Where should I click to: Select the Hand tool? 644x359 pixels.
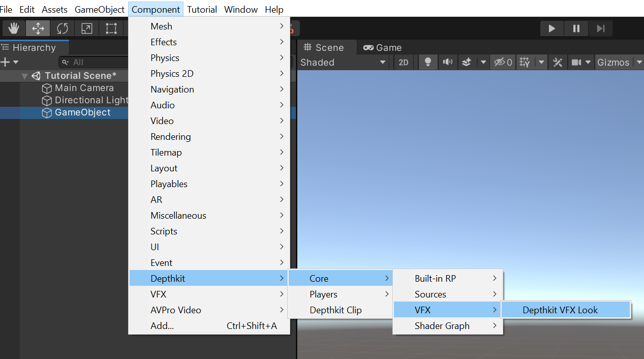coord(14,28)
